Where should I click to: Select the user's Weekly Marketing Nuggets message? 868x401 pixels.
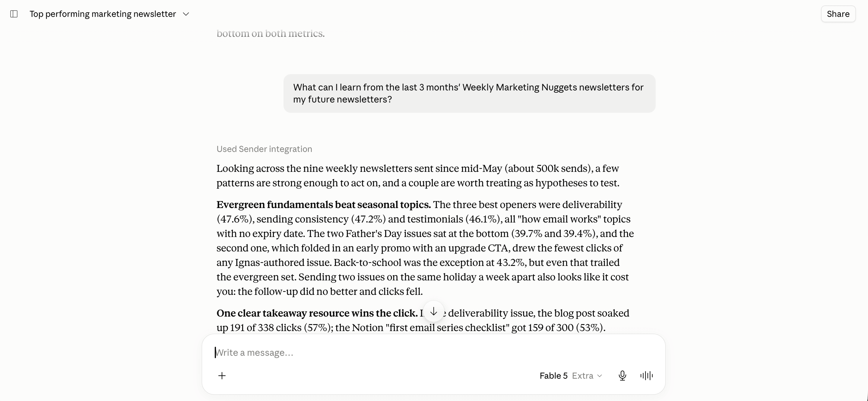[469, 93]
